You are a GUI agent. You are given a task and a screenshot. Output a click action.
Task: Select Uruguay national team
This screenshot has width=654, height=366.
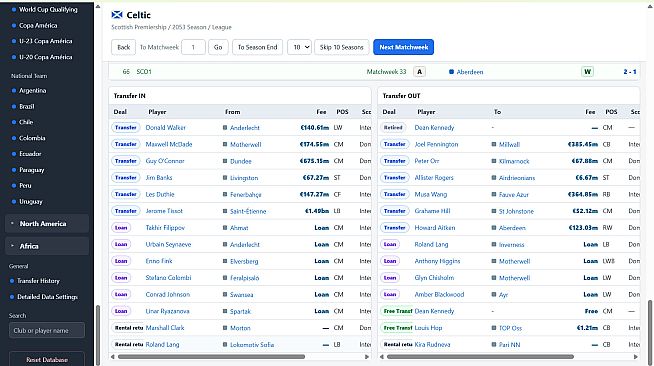click(31, 201)
